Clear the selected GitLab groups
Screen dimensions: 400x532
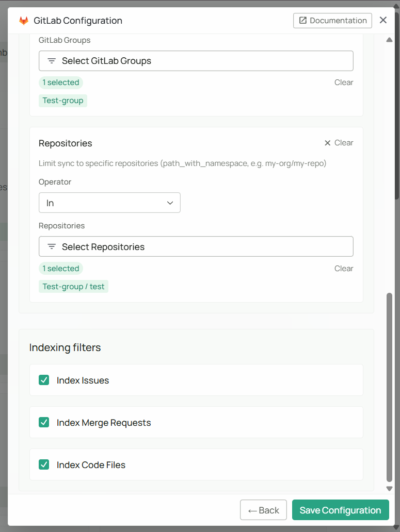click(344, 82)
